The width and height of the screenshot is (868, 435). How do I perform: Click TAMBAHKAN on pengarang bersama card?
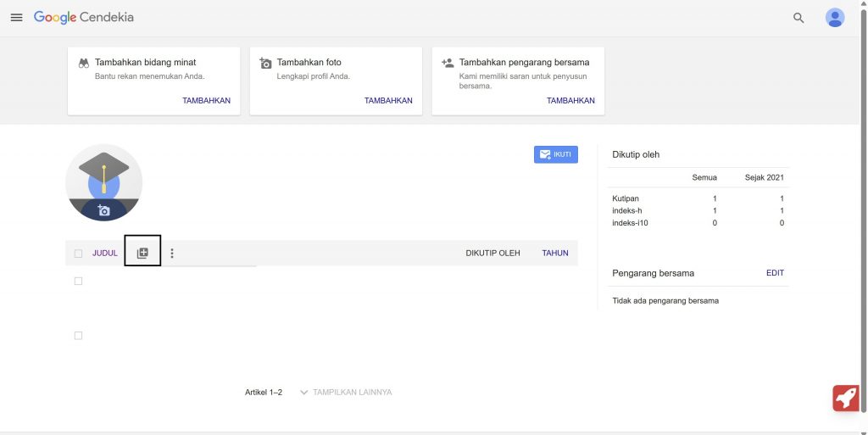(570, 101)
